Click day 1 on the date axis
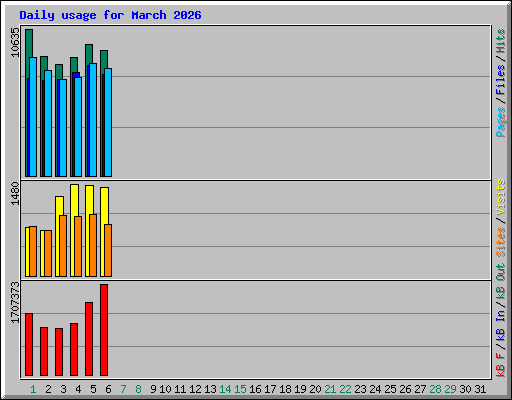This screenshot has height=400, width=512. pos(33,389)
